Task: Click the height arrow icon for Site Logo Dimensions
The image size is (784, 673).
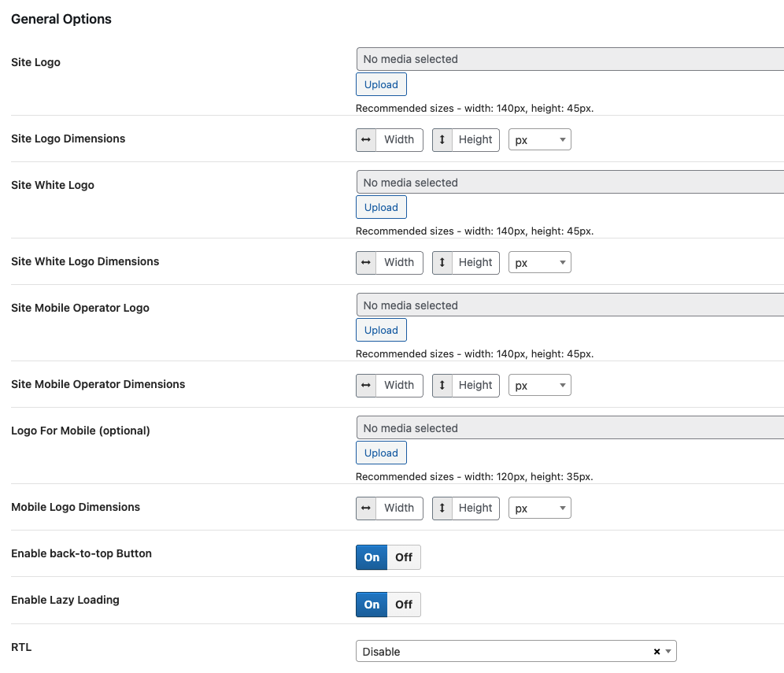Action: pyautogui.click(x=442, y=140)
